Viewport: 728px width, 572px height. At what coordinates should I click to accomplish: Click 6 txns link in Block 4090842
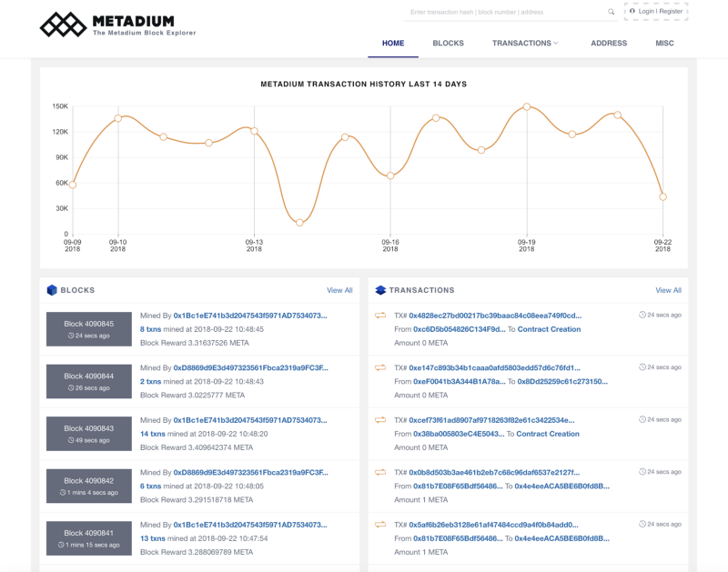click(x=150, y=487)
